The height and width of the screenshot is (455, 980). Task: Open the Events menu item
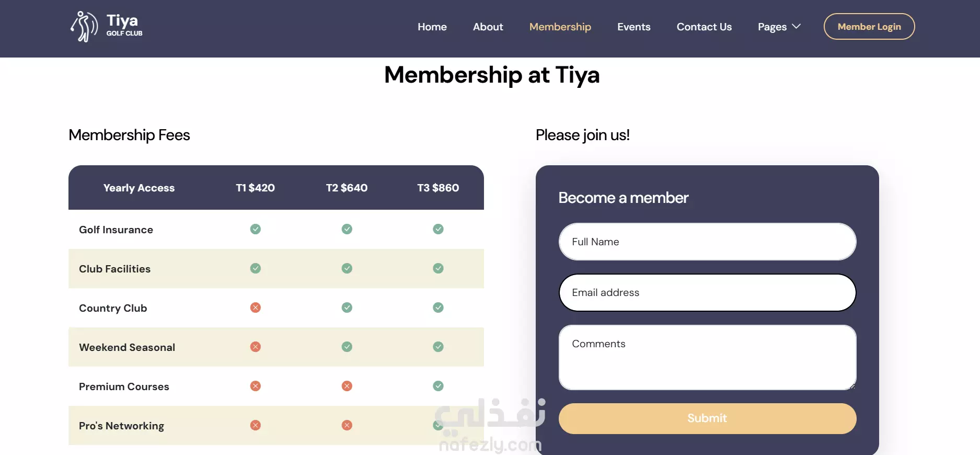[633, 27]
